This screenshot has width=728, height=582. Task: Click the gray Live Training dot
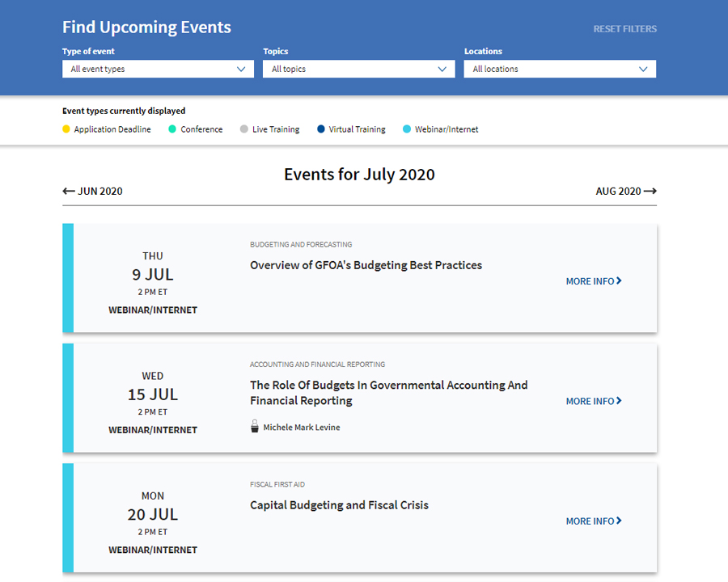tap(244, 129)
